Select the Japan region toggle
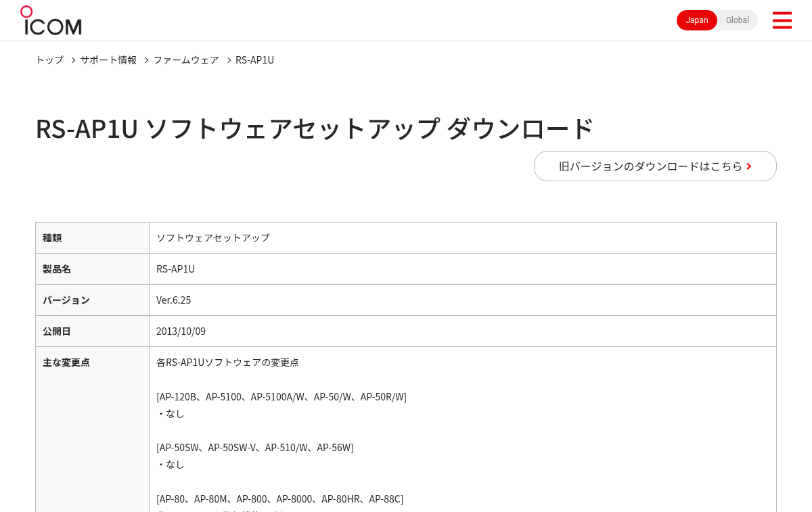 (697, 20)
